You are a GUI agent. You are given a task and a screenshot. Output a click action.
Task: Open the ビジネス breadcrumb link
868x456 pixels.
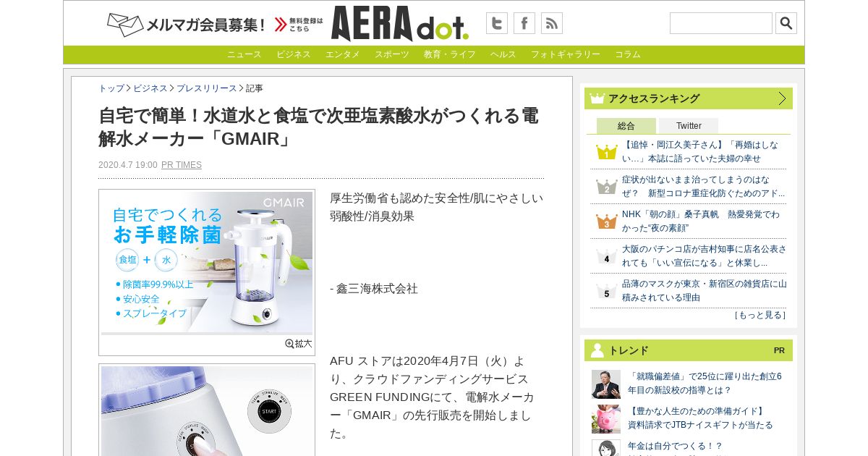150,88
